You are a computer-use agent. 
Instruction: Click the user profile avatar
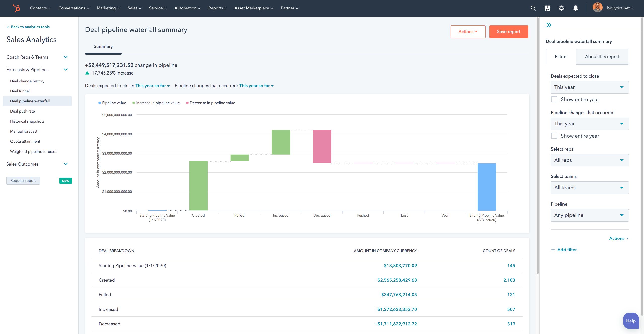597,8
